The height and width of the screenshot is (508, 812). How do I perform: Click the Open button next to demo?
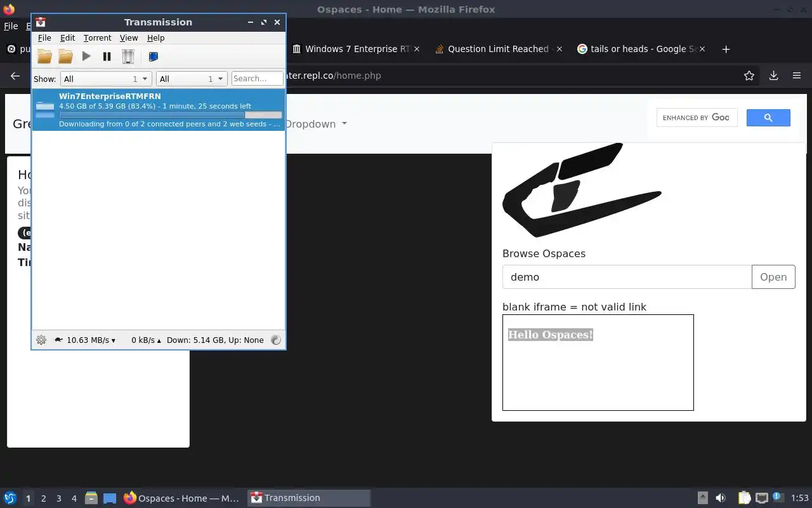[773, 277]
